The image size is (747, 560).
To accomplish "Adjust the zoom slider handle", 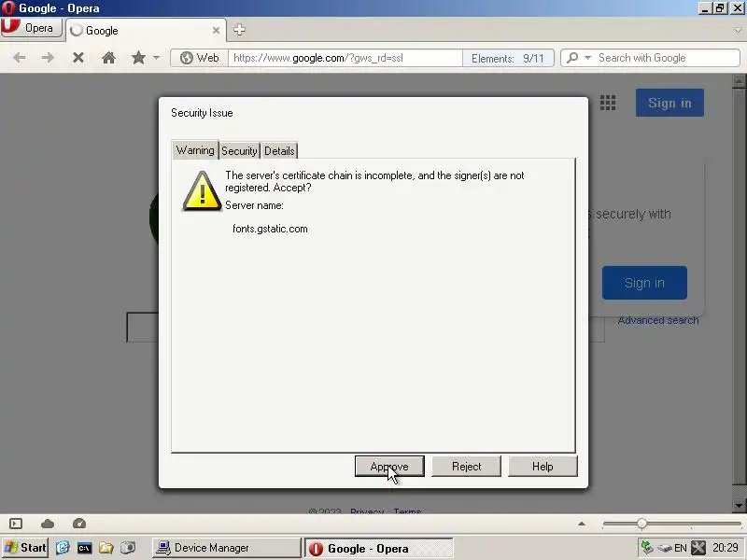I will pos(641,524).
